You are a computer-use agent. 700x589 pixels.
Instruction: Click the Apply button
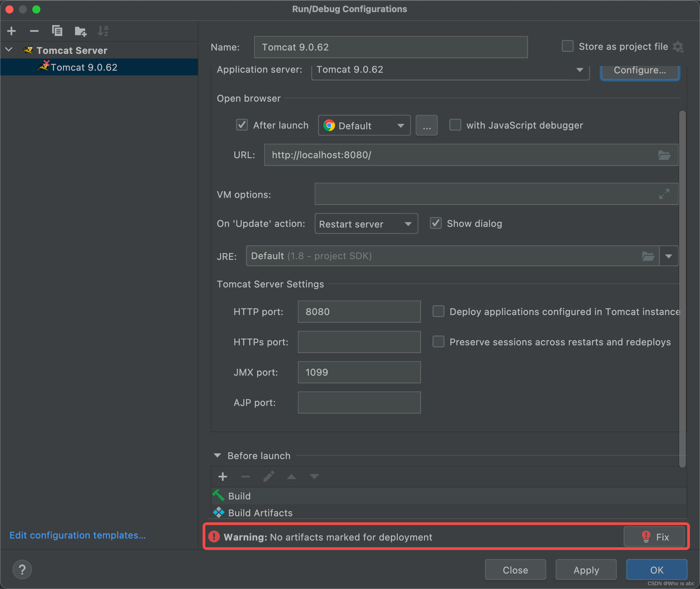(x=586, y=569)
